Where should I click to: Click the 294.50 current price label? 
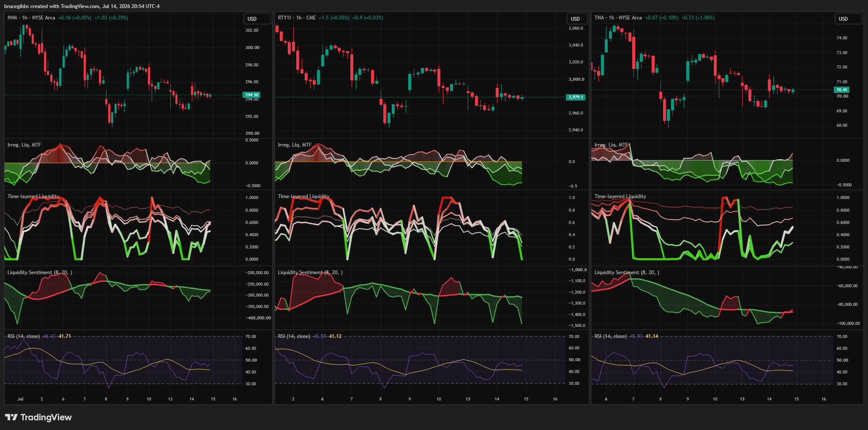(x=252, y=95)
